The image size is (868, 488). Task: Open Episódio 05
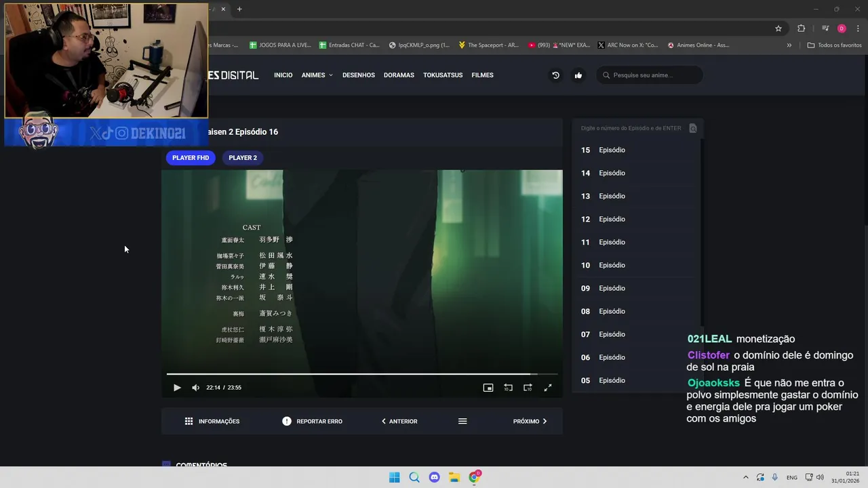click(x=635, y=380)
